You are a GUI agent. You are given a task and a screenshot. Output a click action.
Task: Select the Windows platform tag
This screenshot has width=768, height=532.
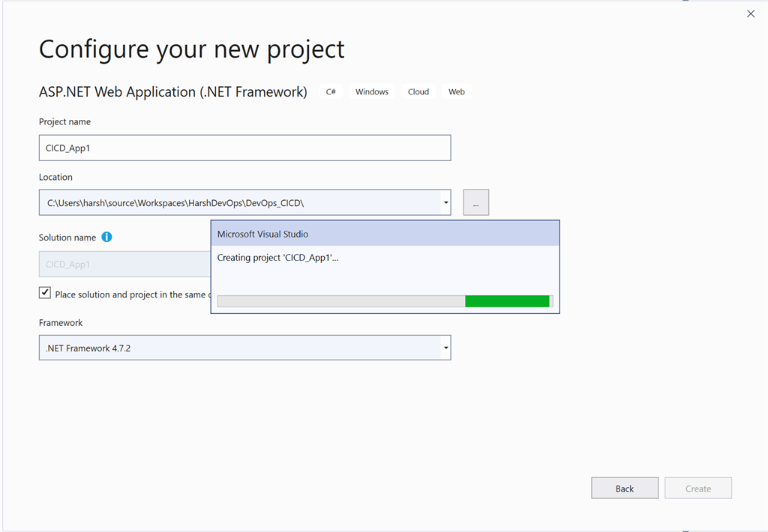click(371, 91)
